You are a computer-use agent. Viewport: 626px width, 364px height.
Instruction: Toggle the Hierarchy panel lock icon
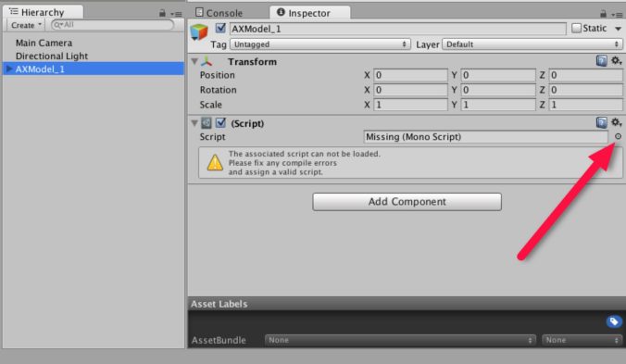point(162,14)
